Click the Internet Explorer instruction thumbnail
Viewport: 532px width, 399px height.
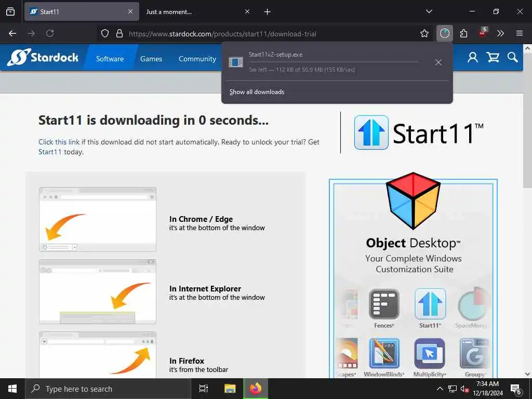pyautogui.click(x=97, y=291)
